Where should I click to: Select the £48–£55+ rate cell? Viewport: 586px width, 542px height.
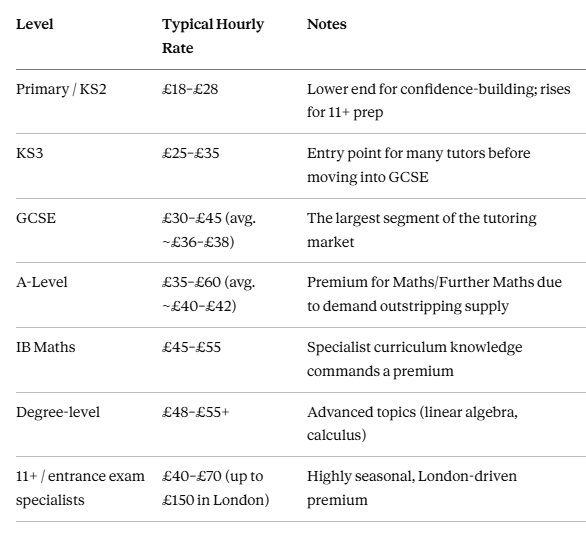pos(195,412)
